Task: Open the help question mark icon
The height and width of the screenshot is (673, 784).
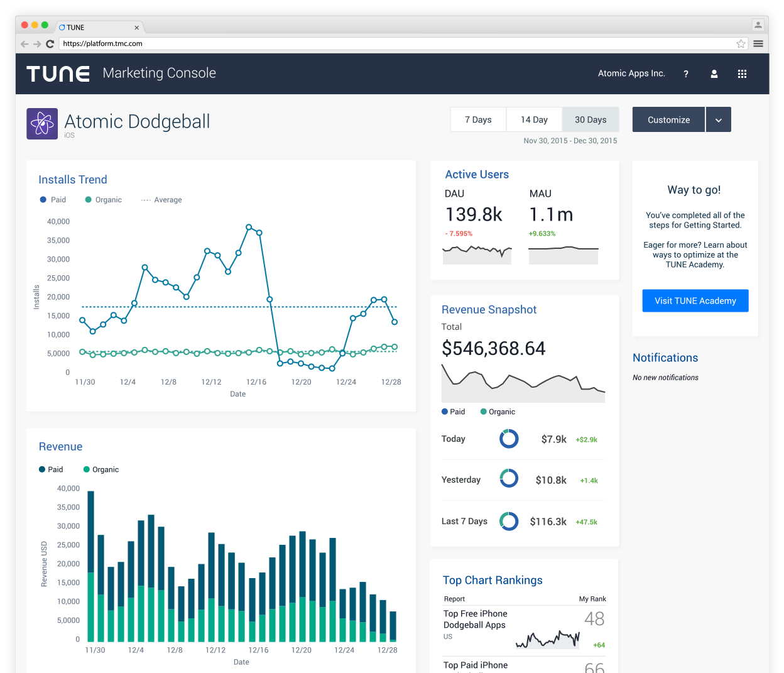Action: pos(685,74)
